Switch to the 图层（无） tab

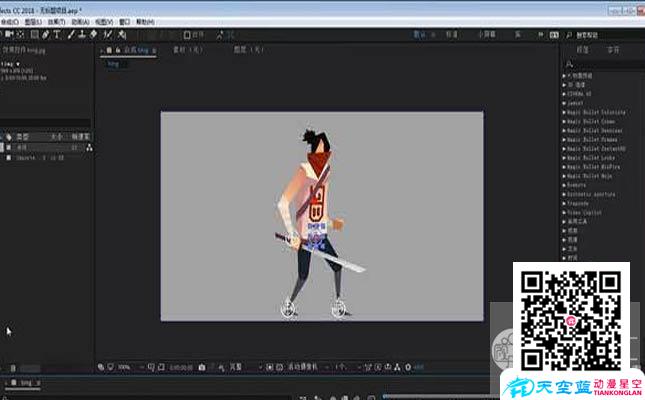point(248,50)
